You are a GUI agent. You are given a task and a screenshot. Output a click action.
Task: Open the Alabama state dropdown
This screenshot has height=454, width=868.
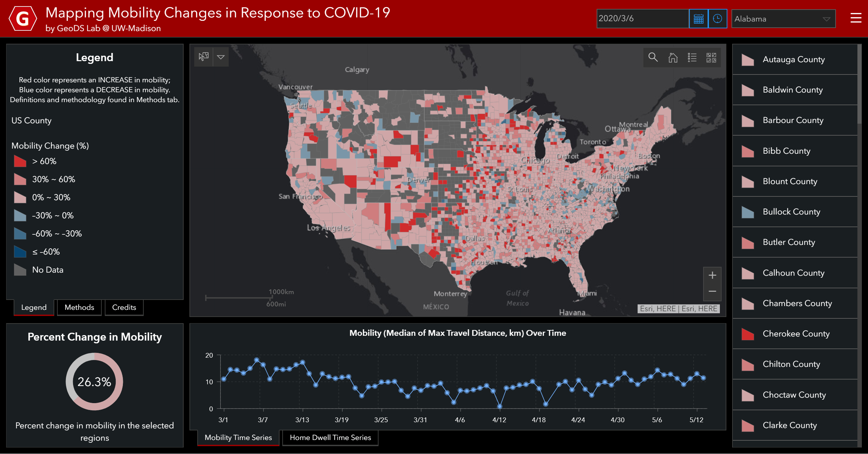(783, 19)
